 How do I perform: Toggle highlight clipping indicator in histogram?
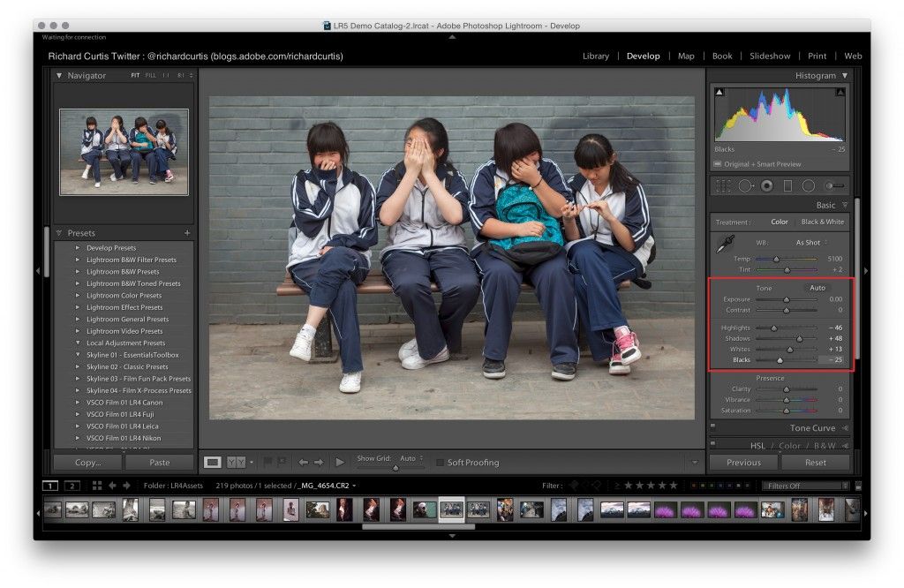coord(840,92)
